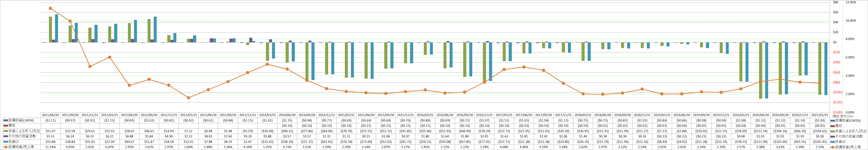Click the 2020/03/31 column header

pos(741,115)
